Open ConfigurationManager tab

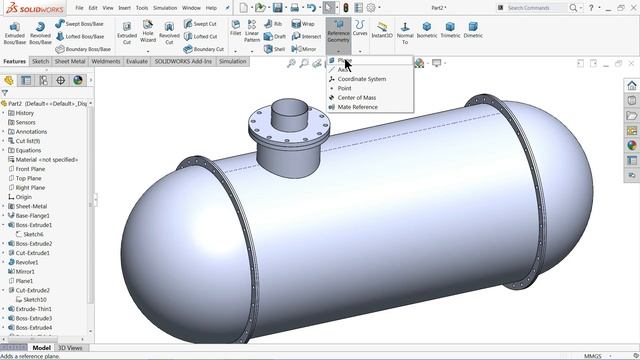pyautogui.click(x=43, y=80)
